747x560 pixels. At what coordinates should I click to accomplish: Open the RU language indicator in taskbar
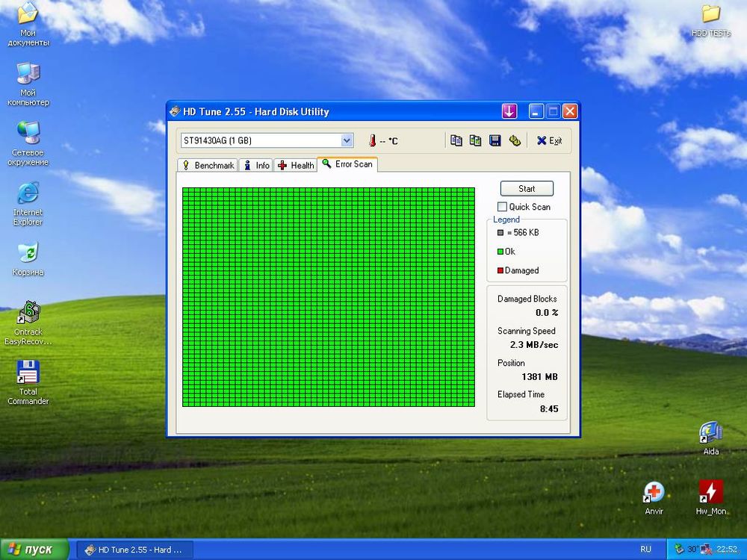pos(645,550)
